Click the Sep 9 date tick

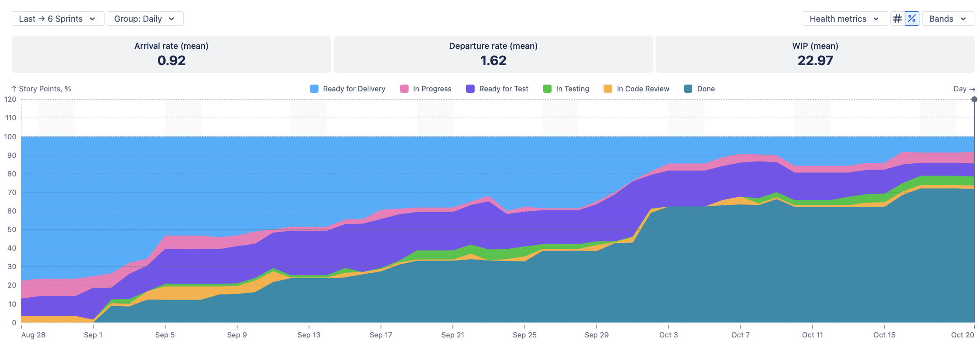237,335
